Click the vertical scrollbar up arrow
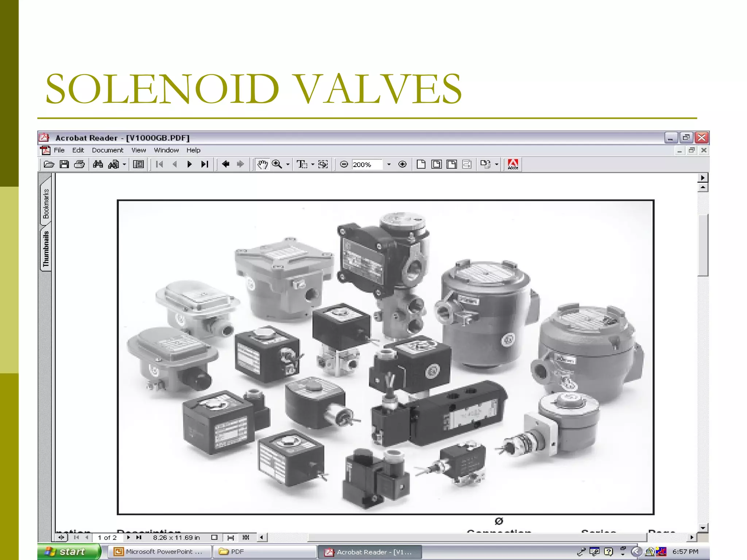The width and height of the screenshot is (747, 560). (703, 187)
